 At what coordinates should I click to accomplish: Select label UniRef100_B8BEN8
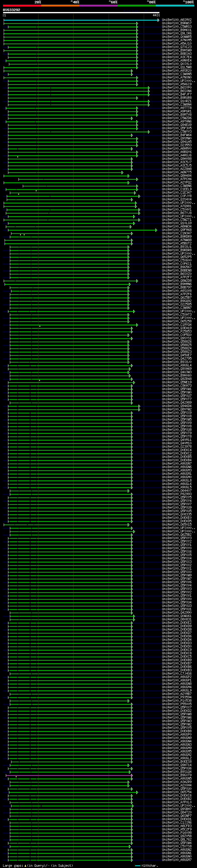click(x=176, y=270)
